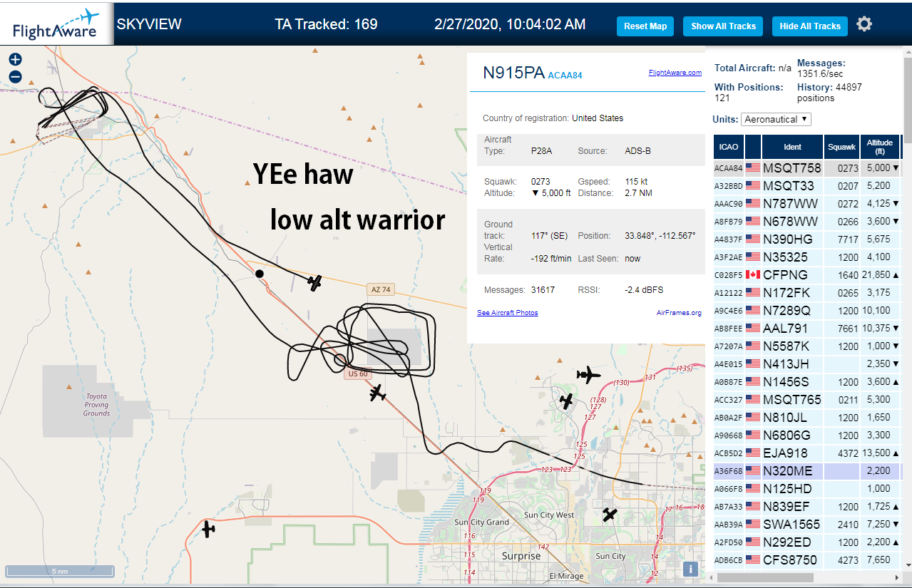
Task: Select the aircraft icon near US 60 label
Action: 378,393
